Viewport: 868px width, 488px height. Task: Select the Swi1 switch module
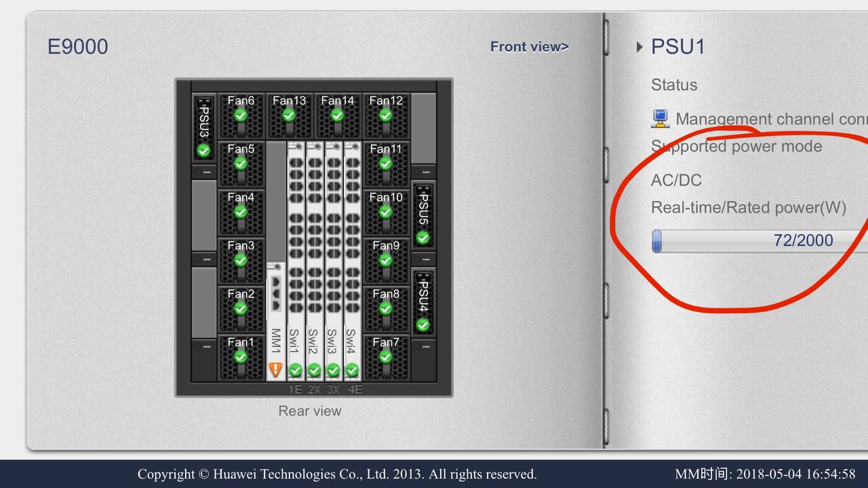coord(295,261)
